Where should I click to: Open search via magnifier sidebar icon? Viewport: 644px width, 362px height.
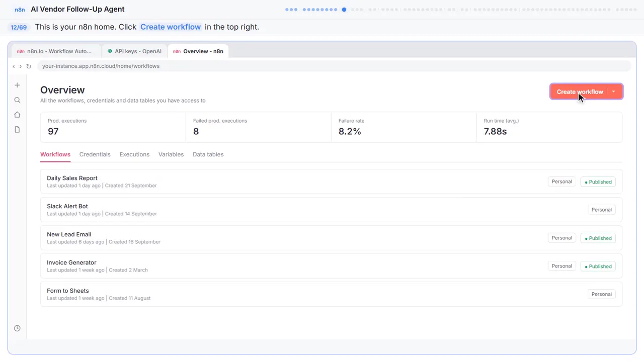tap(17, 100)
